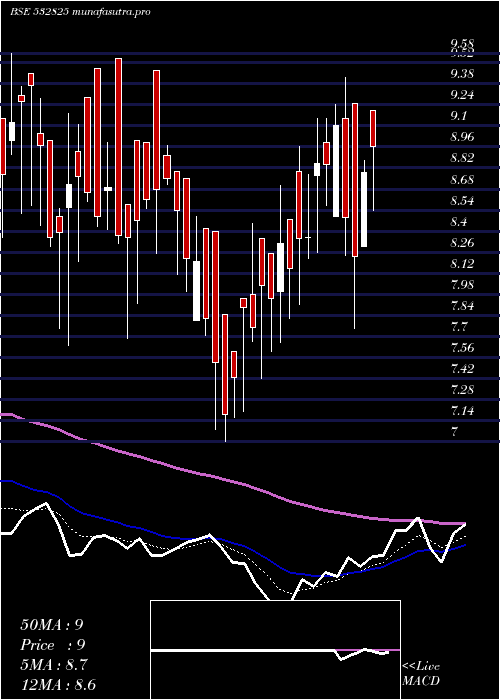Click the 8.26 price axis label

463,242
